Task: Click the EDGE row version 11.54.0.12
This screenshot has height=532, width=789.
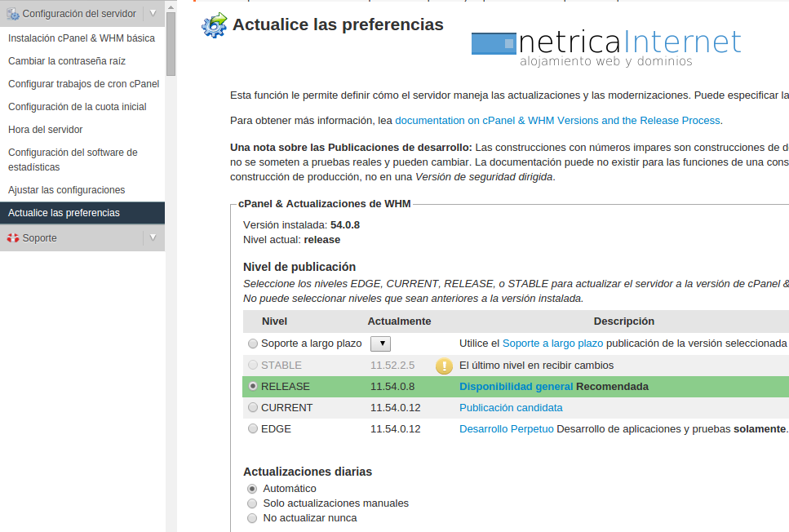Action: coord(396,429)
